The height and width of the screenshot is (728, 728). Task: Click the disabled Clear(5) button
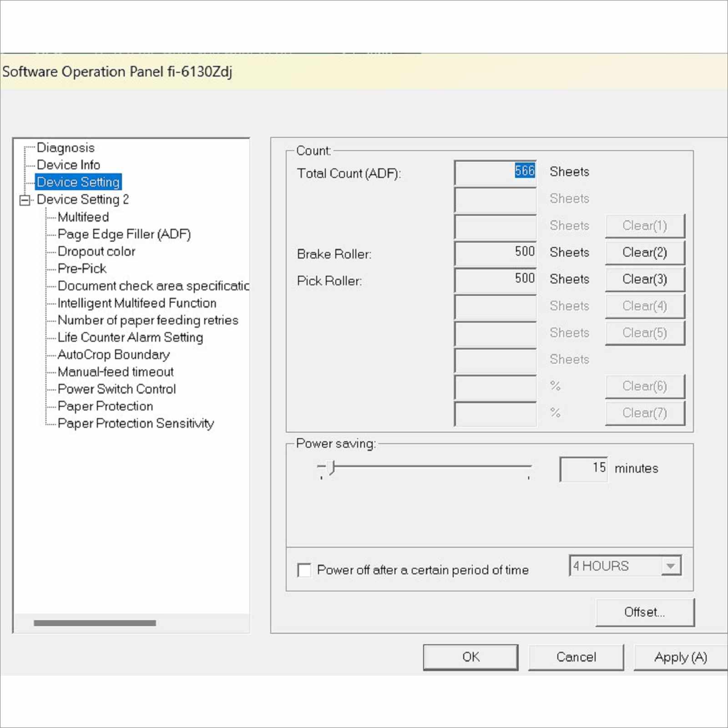[645, 333]
